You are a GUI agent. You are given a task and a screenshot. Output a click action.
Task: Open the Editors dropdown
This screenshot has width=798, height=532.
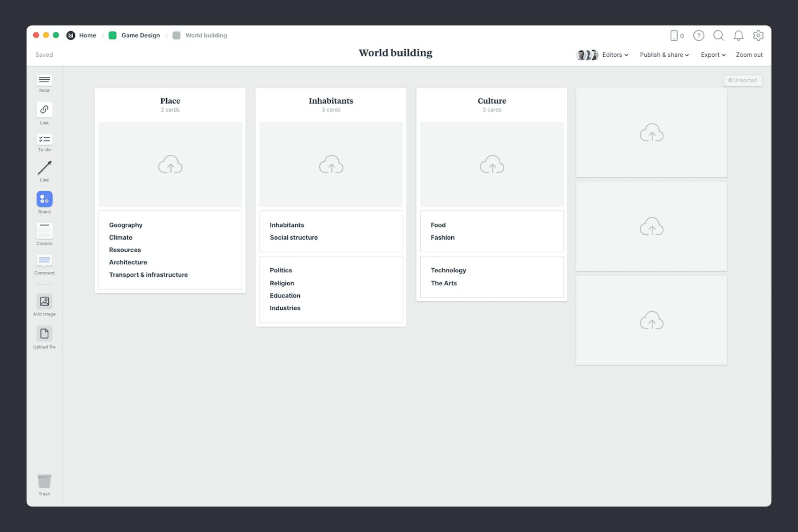pyautogui.click(x=615, y=55)
